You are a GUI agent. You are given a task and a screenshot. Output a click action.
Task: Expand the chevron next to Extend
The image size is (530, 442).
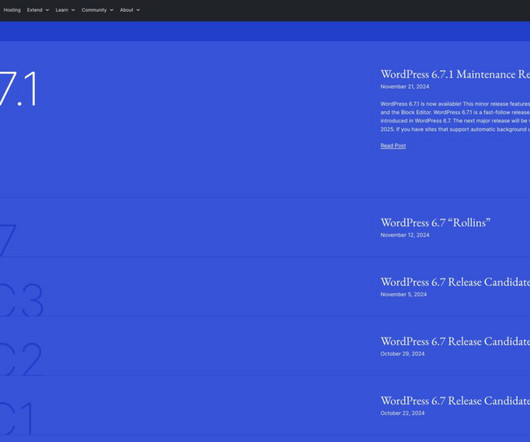click(47, 10)
